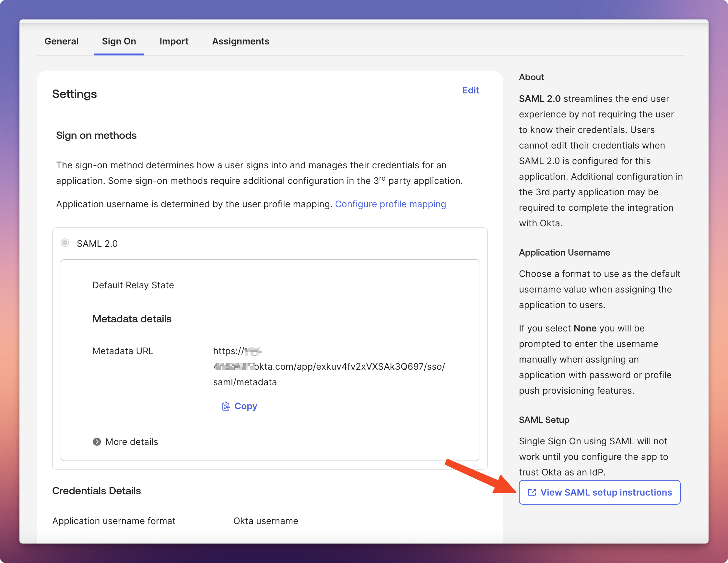Click the SAML 2.0 option label
The width and height of the screenshot is (728, 563).
(97, 244)
